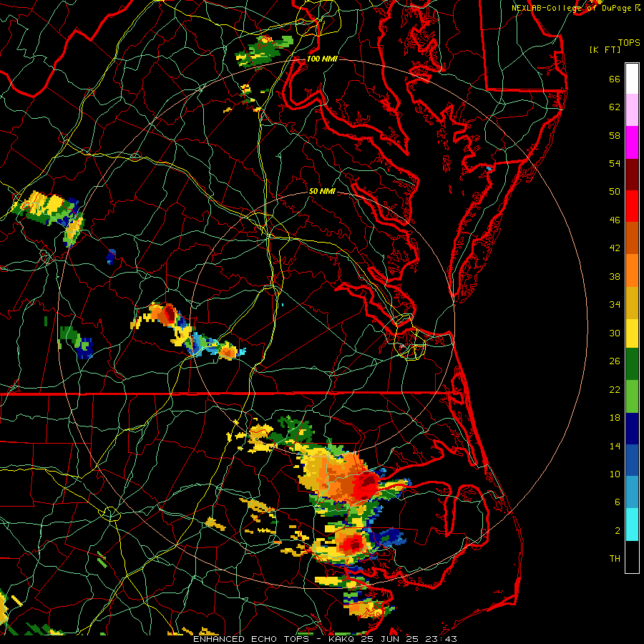Click the navy blue legend swatch
Screen dimensions: 644x644
point(632,429)
